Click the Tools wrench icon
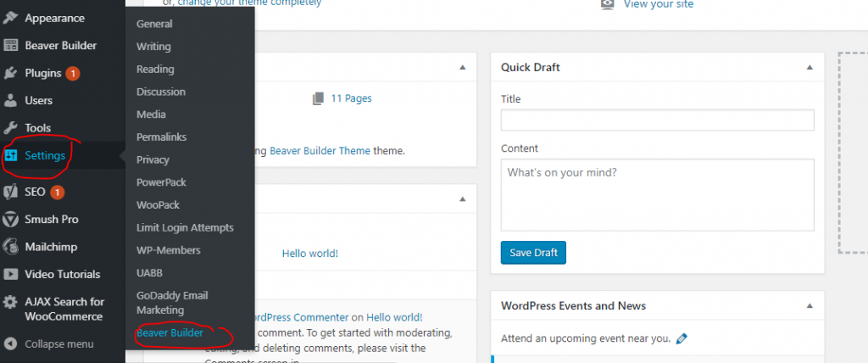 click(x=10, y=128)
